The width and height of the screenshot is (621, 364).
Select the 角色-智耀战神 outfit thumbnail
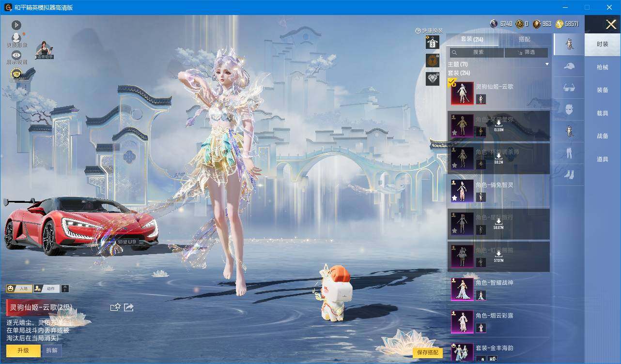[x=462, y=289]
